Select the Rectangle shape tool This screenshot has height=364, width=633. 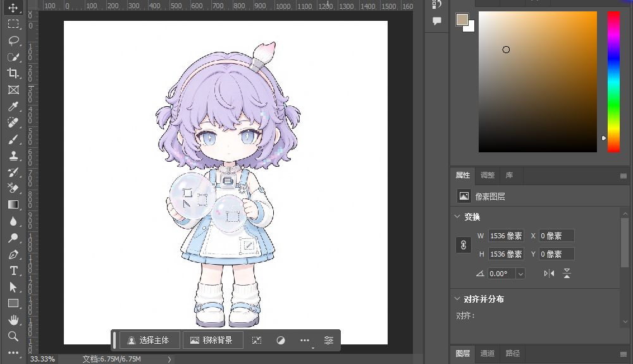pyautogui.click(x=13, y=303)
